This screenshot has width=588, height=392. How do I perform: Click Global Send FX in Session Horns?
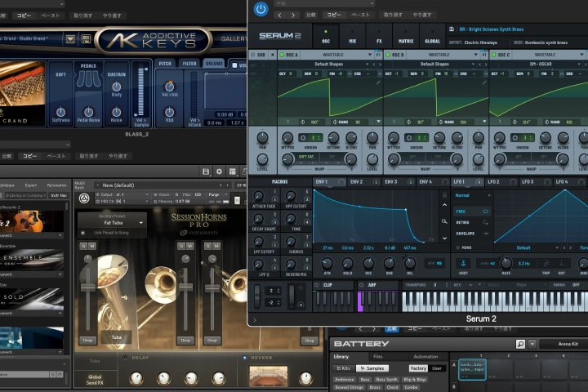(x=95, y=380)
